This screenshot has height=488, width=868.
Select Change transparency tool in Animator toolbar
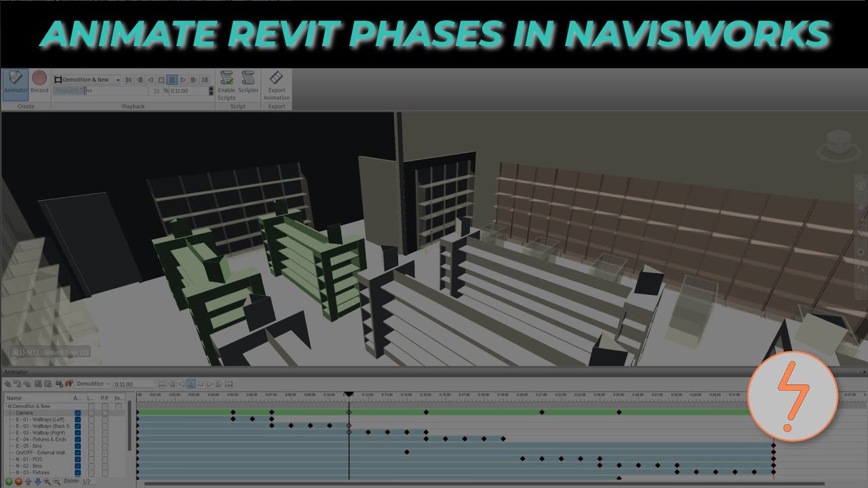(x=47, y=384)
